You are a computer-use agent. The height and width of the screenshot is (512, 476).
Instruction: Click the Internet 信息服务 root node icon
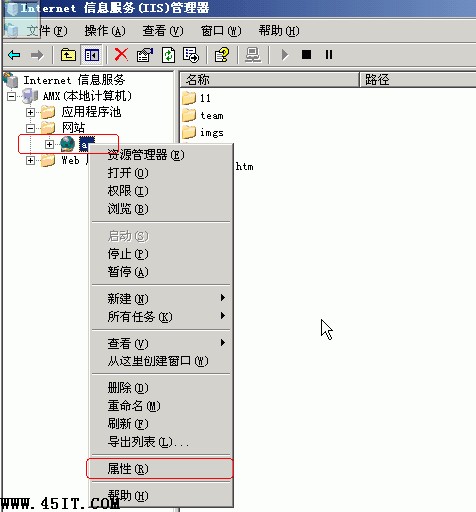[11, 80]
